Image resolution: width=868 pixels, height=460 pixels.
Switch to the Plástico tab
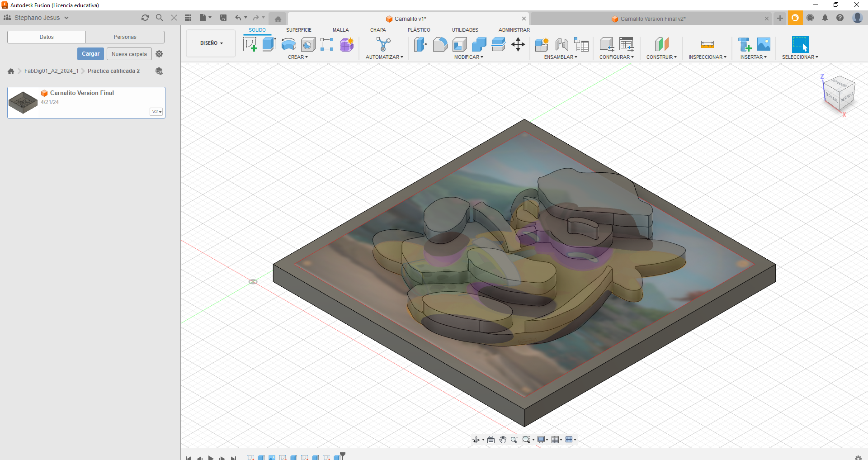(x=419, y=30)
